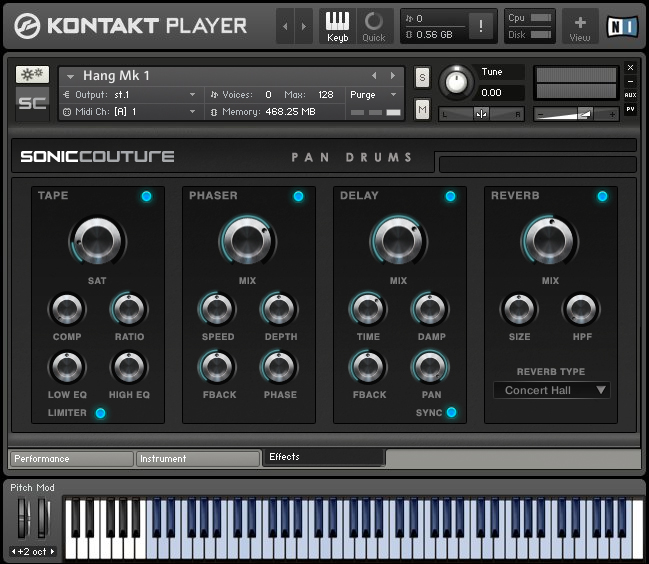Screen dimensions: 649x564
Task: Click the phaser FBACK knob
Action: coord(217,367)
